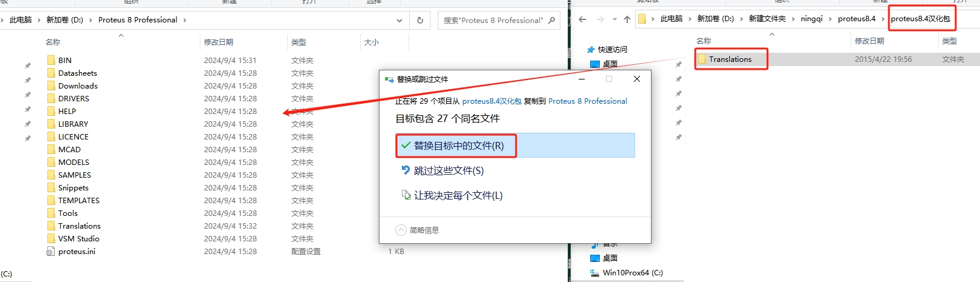Image resolution: width=980 pixels, height=282 pixels.
Task: Click BIN modified date 2024/9/4 15:31
Action: click(230, 60)
